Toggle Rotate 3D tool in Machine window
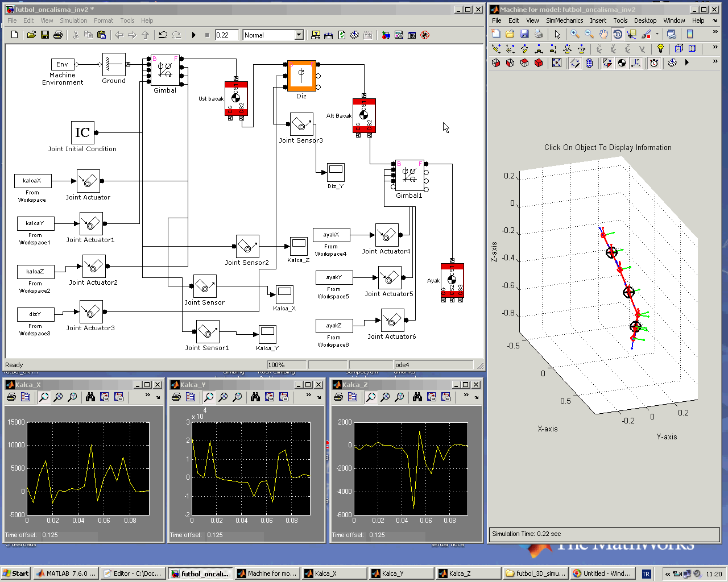Image resolution: width=728 pixels, height=582 pixels. [618, 34]
